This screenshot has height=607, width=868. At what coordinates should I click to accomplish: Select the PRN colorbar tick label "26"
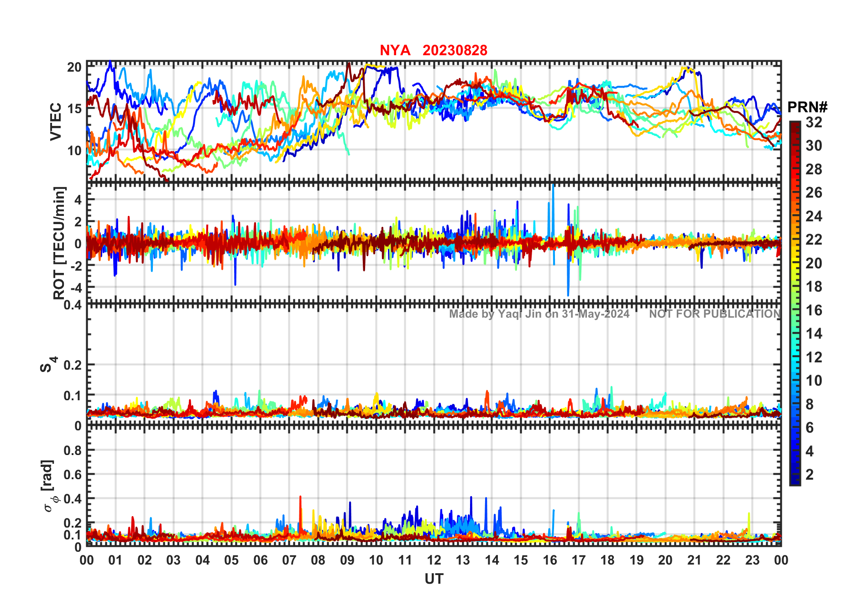click(814, 193)
